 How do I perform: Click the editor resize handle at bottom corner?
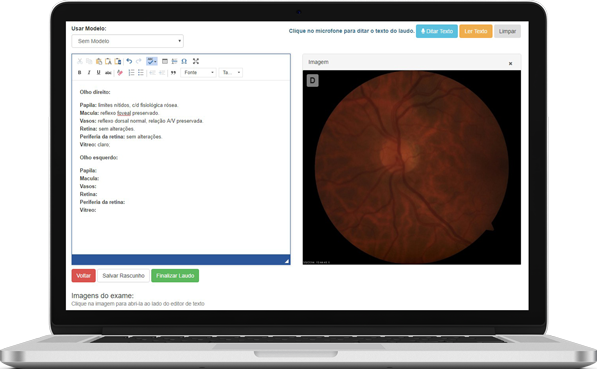[287, 261]
